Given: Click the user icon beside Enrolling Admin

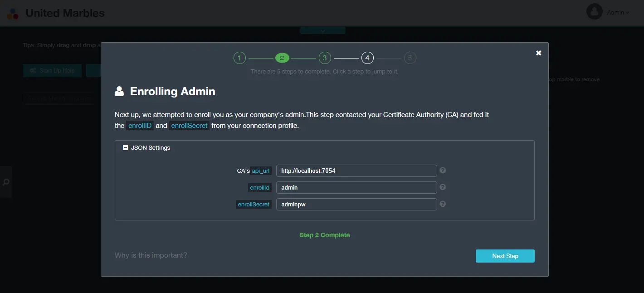Looking at the screenshot, I should 119,91.
